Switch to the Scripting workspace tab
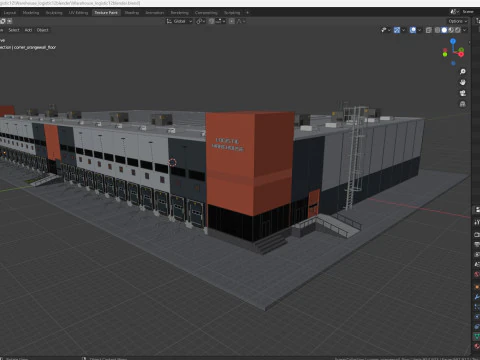 click(232, 13)
